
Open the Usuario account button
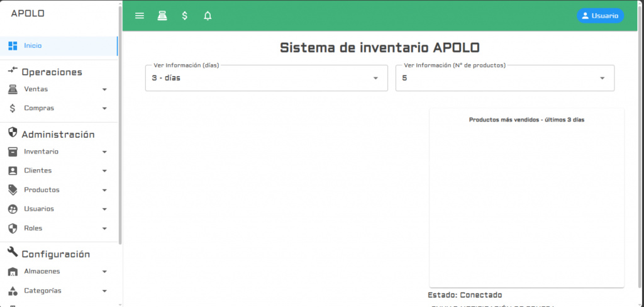pyautogui.click(x=600, y=16)
